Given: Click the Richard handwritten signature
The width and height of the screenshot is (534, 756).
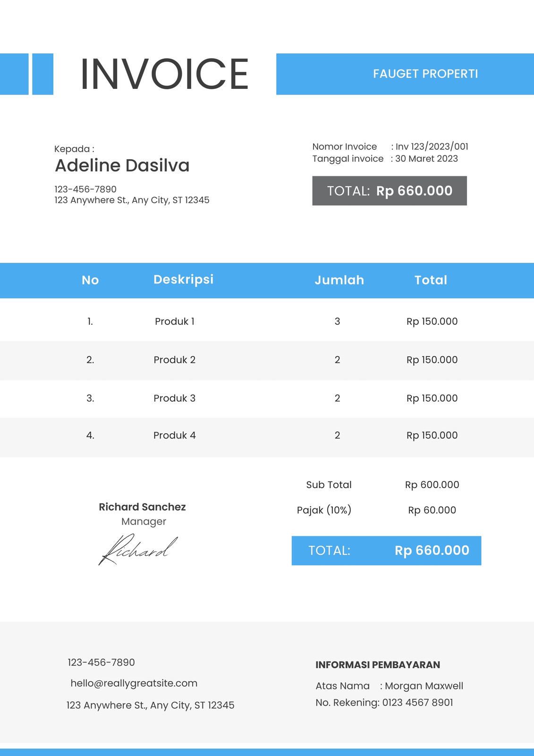Looking at the screenshot, I should coord(138,550).
